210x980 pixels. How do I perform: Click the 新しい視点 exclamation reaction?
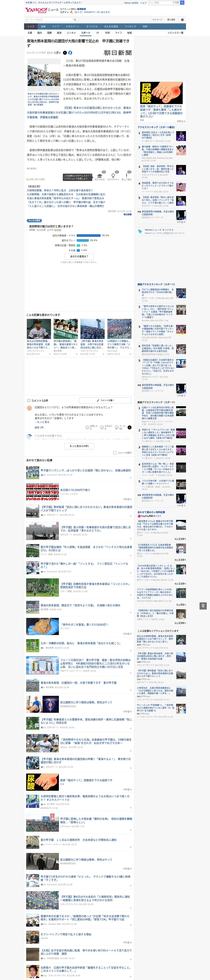(127, 176)
